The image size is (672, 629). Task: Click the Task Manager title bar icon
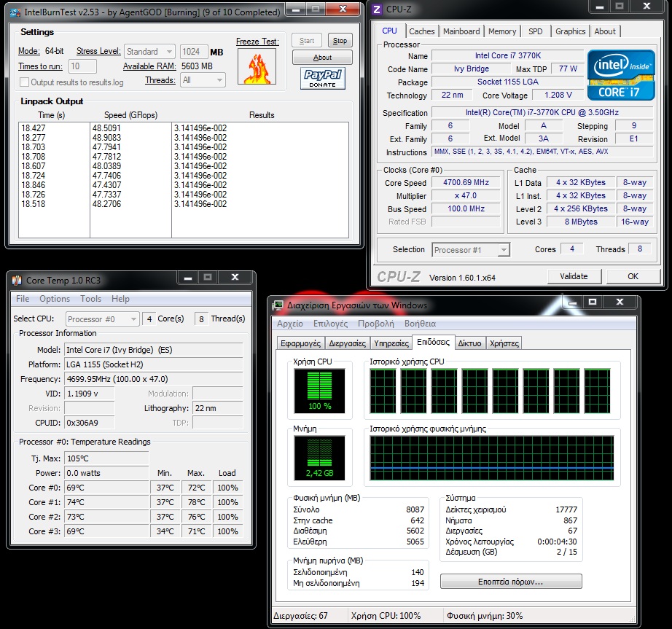[x=278, y=305]
